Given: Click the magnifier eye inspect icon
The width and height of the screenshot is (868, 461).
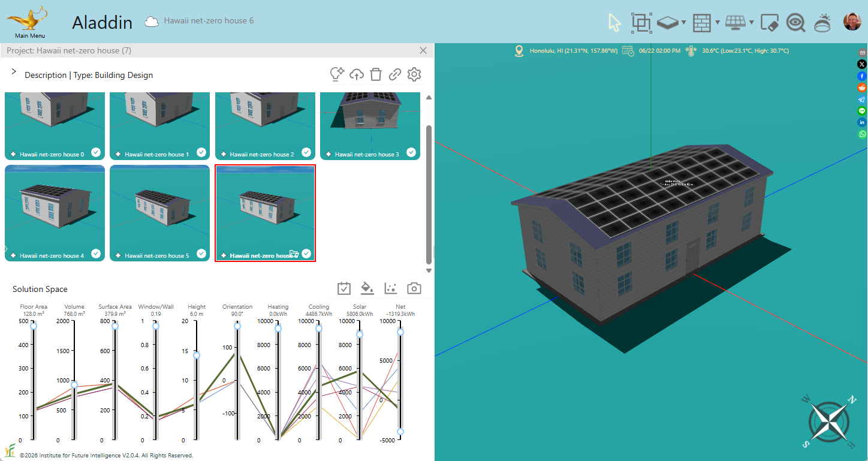Looking at the screenshot, I should pyautogui.click(x=795, y=23).
